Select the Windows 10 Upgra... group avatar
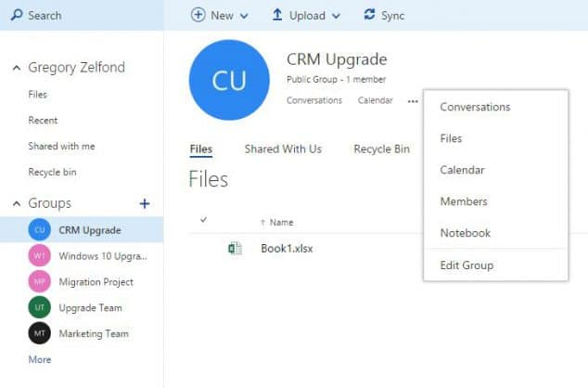The width and height of the screenshot is (588, 388). pos(39,255)
